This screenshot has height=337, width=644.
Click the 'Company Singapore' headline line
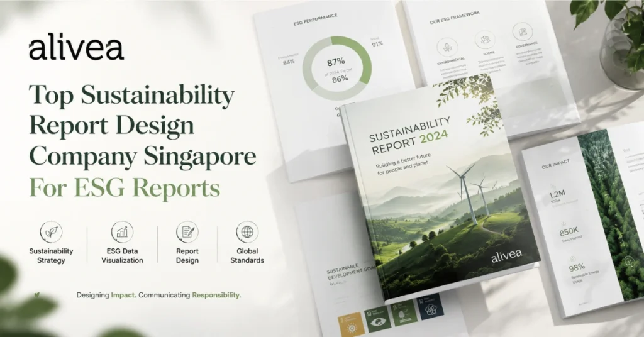(x=143, y=158)
